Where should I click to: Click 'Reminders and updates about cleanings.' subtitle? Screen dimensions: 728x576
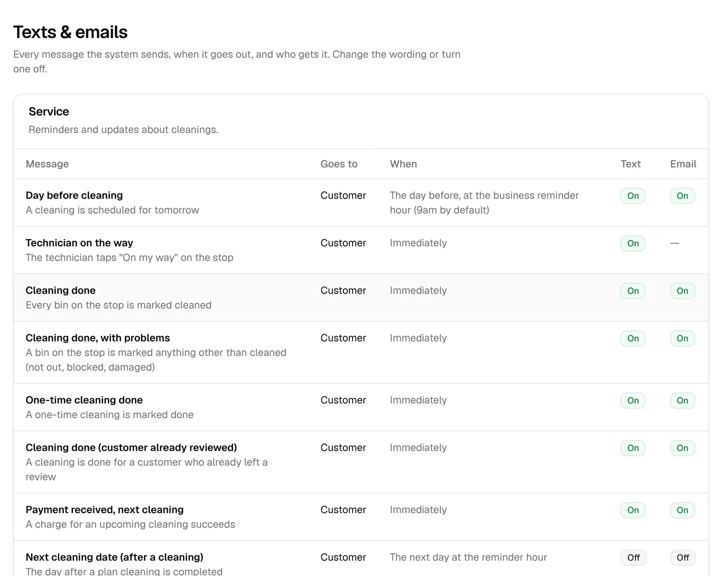123,130
